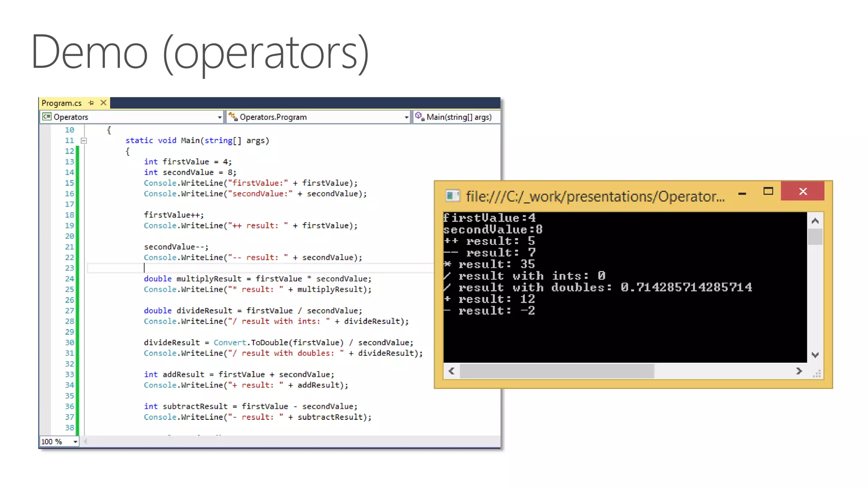
Task: Place the cursor on the firstValue++ line
Action: [174, 215]
